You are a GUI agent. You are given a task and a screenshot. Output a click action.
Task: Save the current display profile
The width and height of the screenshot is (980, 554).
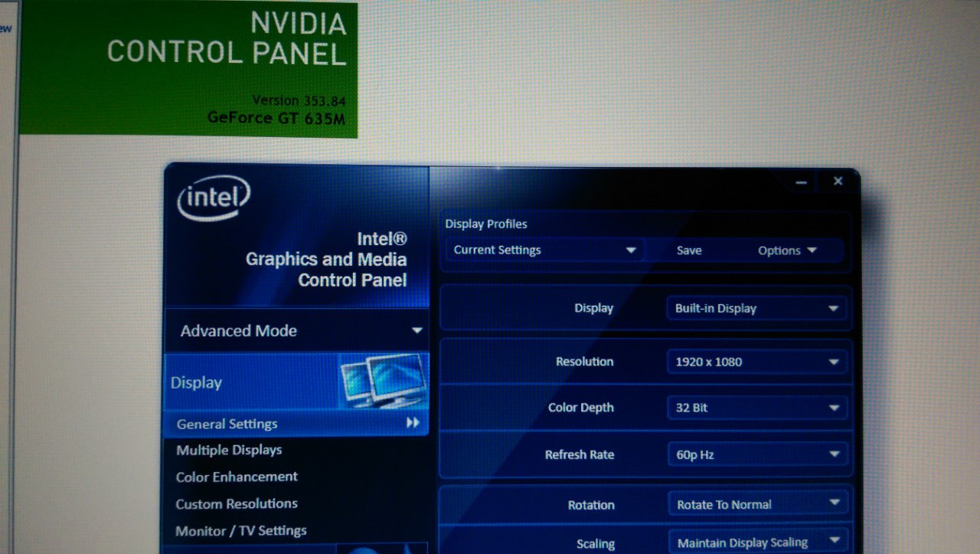pyautogui.click(x=688, y=251)
